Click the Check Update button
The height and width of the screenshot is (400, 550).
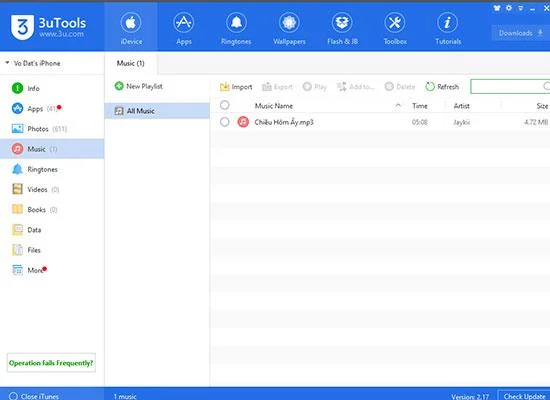(x=524, y=395)
